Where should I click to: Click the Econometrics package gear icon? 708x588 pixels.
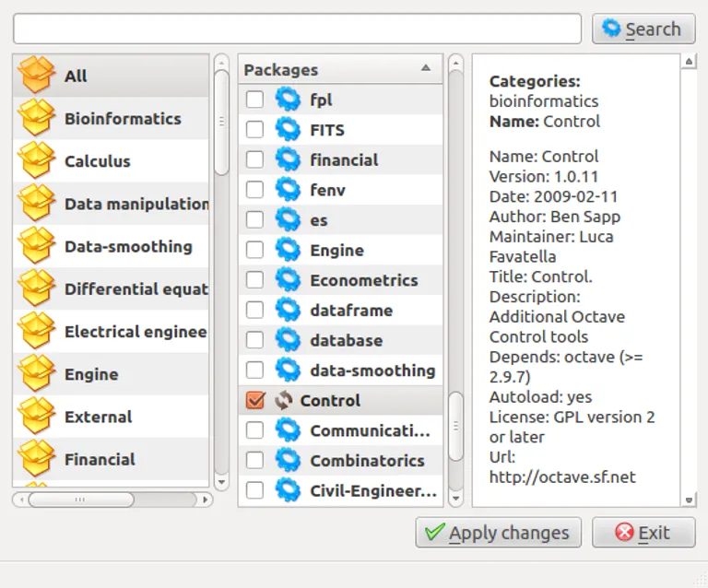(288, 280)
